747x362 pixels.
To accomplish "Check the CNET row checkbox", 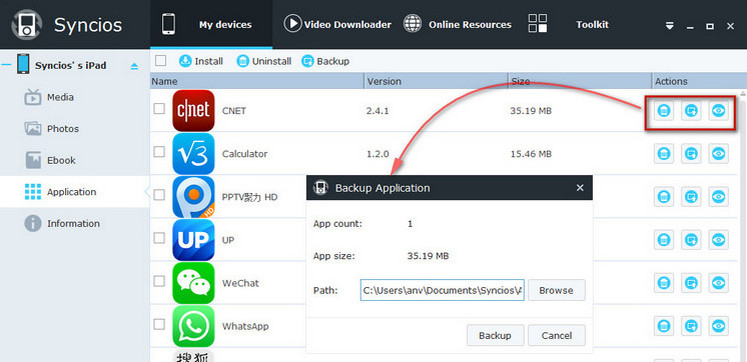I will tap(159, 109).
